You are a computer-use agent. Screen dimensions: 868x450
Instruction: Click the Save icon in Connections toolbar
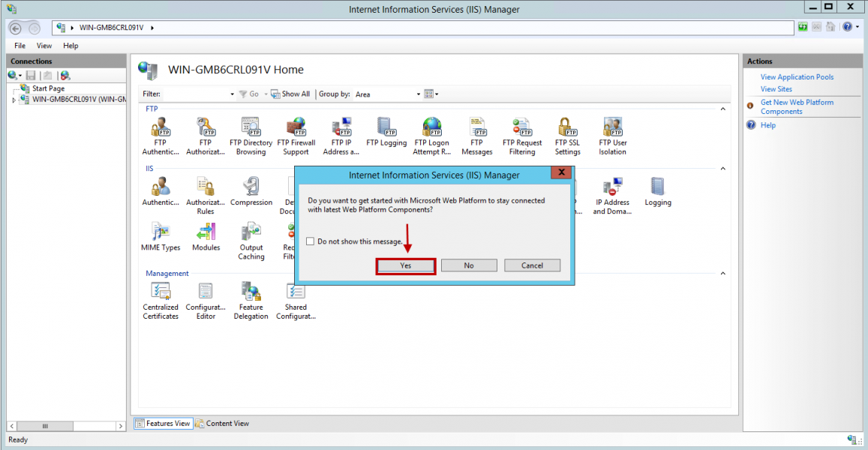tap(31, 75)
